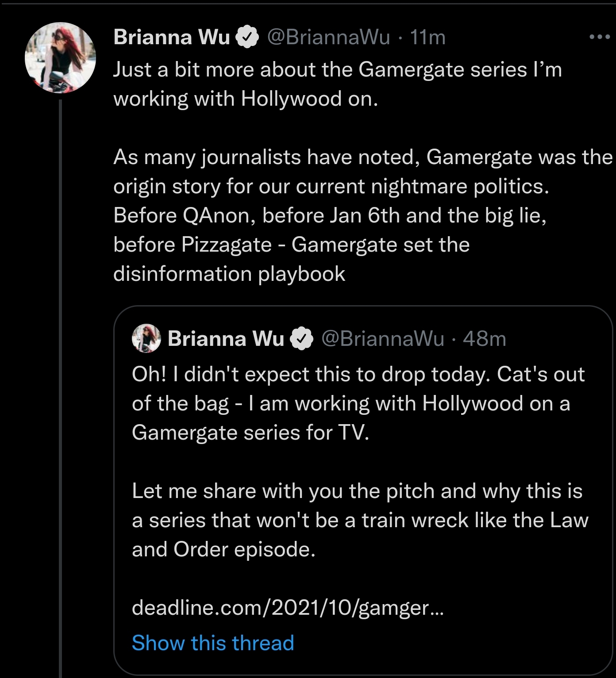
Task: Open the @BriannaWu handle beside 11m
Action: pyautogui.click(x=328, y=37)
